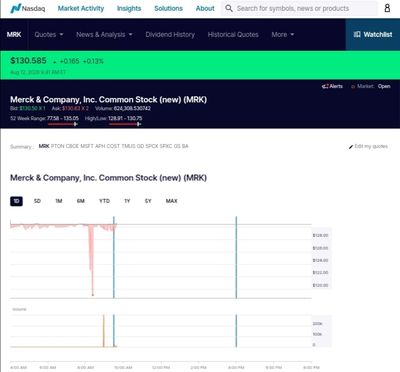
Task: Click the Merck chart heading text
Action: 108,178
